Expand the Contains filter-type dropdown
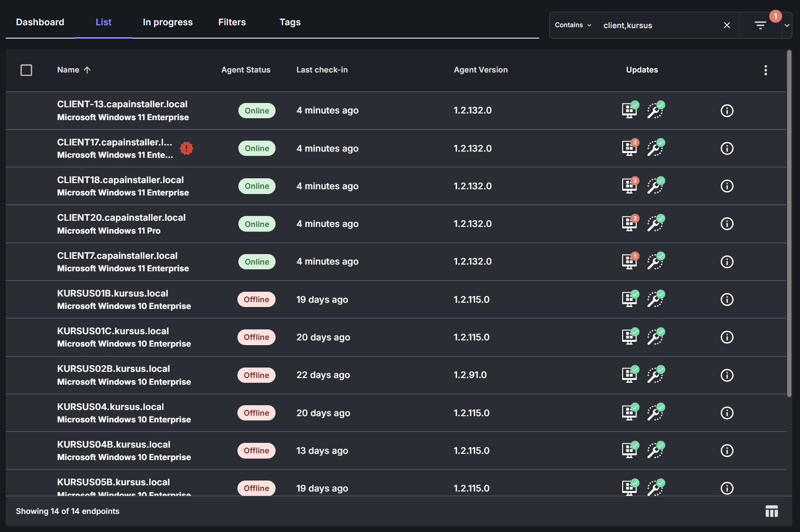The height and width of the screenshot is (532, 800). coord(573,25)
